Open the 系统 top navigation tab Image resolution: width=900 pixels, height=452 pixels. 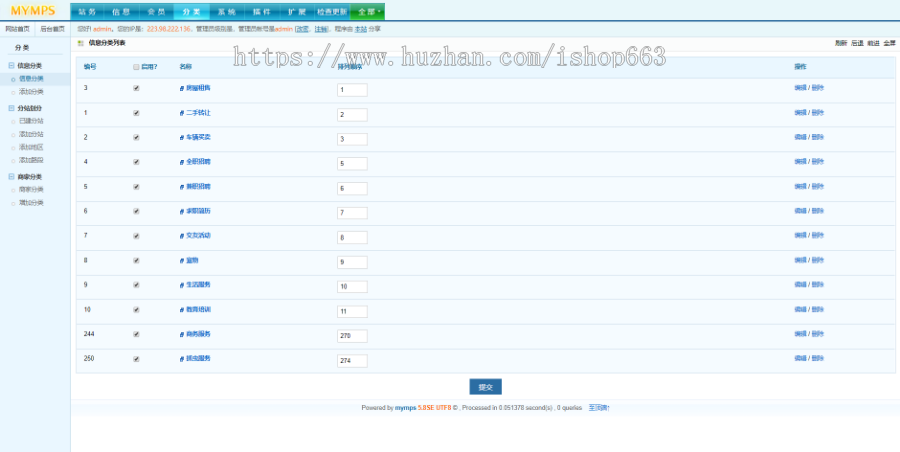(227, 12)
